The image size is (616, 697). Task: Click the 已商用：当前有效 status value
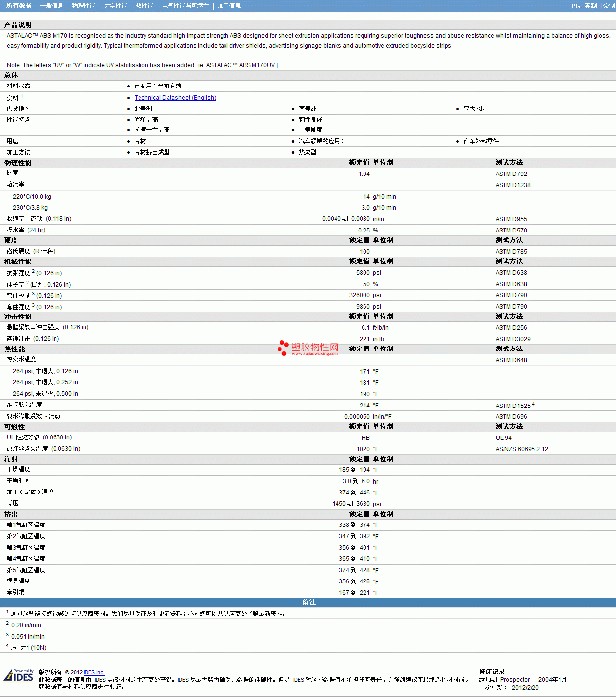pyautogui.click(x=158, y=86)
